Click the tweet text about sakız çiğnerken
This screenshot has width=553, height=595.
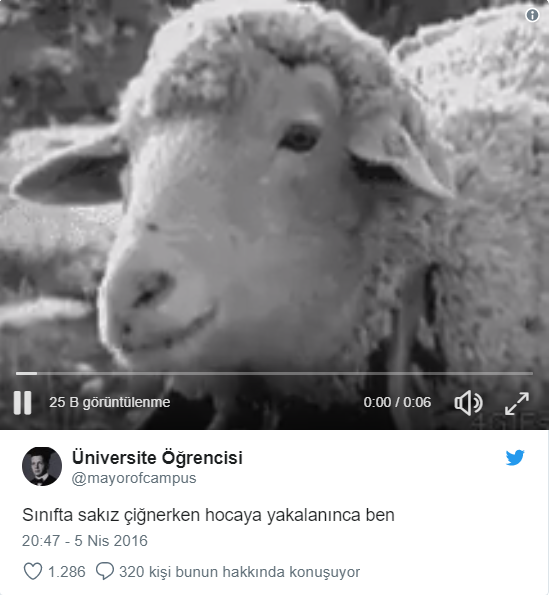point(208,515)
